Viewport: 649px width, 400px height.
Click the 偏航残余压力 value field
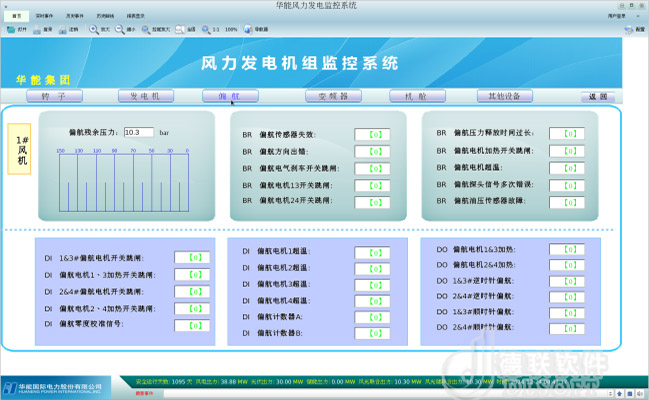point(139,132)
